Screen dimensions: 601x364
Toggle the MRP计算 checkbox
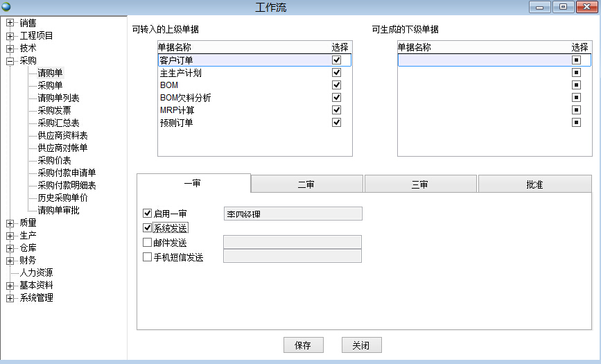point(337,110)
